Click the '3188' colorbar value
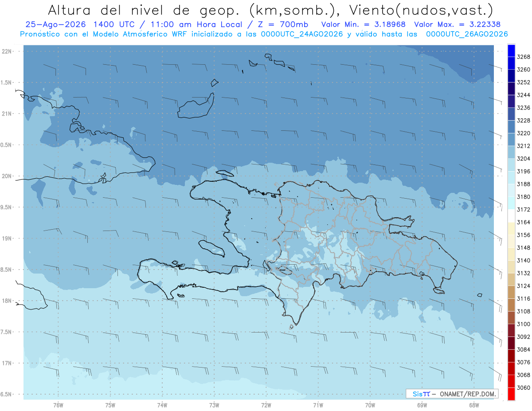 click(x=524, y=184)
